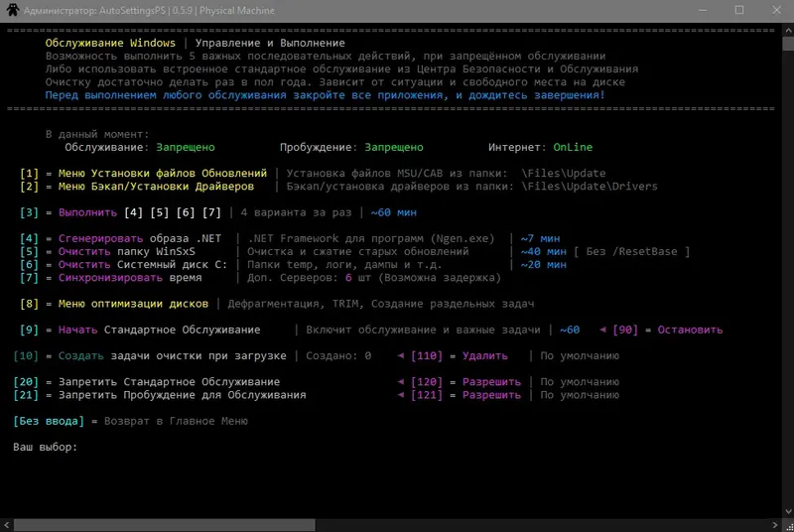This screenshot has width=794, height=532.
Task: Click '[120] = Разрешить' option
Action: point(465,382)
